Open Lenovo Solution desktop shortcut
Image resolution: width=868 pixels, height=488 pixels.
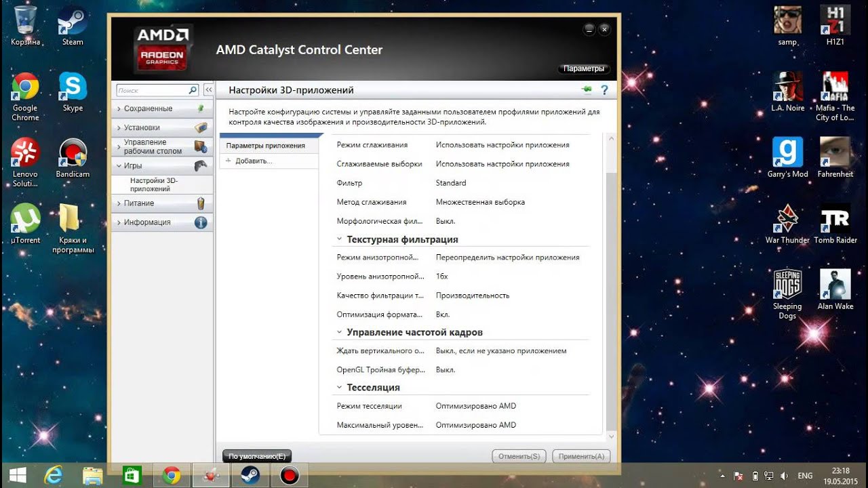tap(25, 163)
